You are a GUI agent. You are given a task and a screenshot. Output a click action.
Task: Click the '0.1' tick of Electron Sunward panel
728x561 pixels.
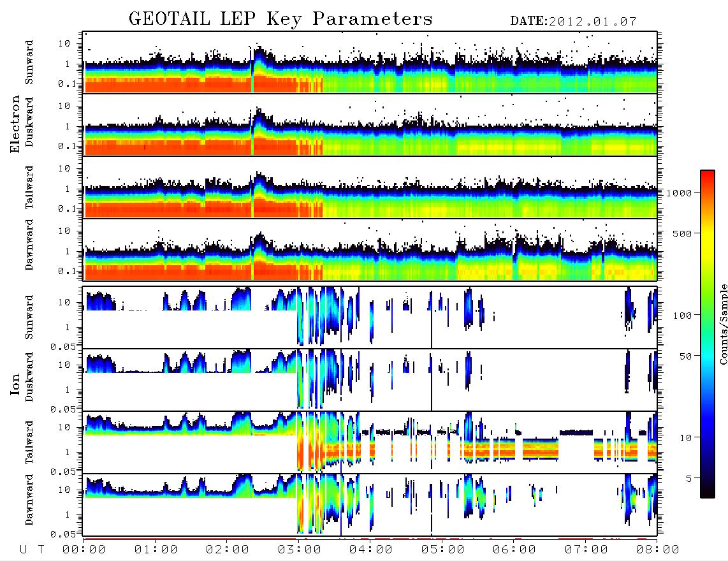(x=67, y=84)
